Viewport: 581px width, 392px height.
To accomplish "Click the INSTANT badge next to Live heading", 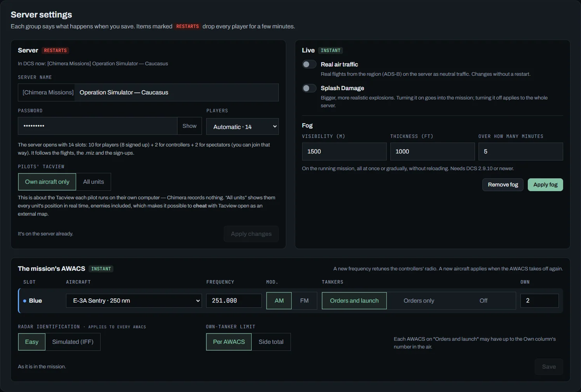I will pos(331,51).
